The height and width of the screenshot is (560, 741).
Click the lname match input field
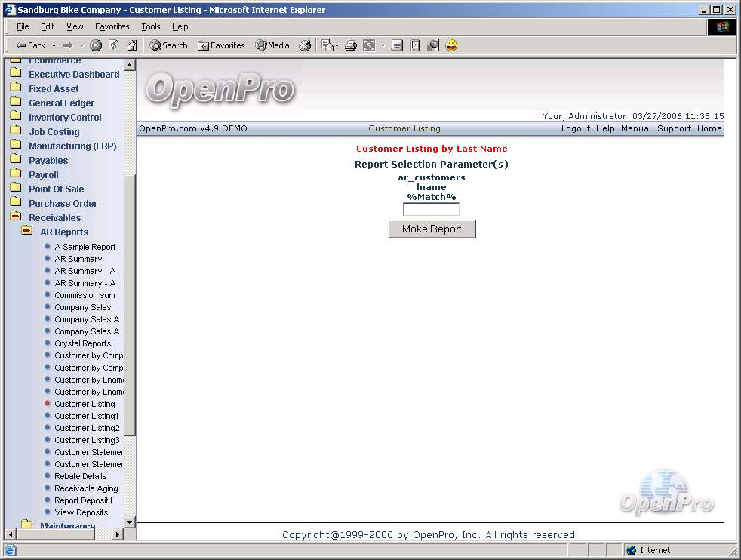[x=431, y=210]
